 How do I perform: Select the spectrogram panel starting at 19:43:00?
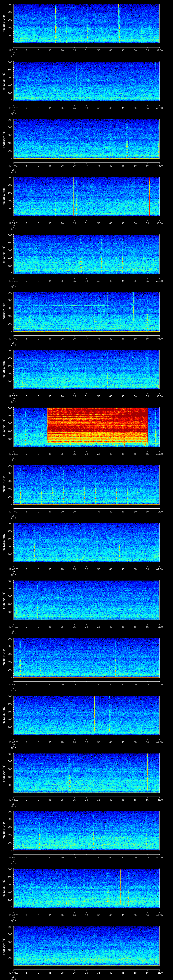point(87,715)
